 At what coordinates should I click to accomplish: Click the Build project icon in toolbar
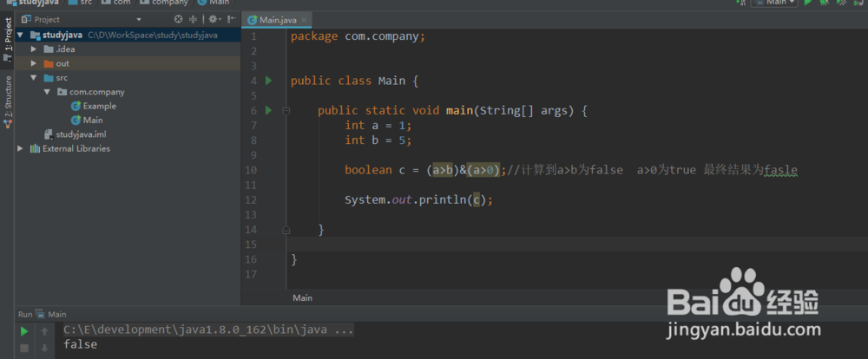741,3
